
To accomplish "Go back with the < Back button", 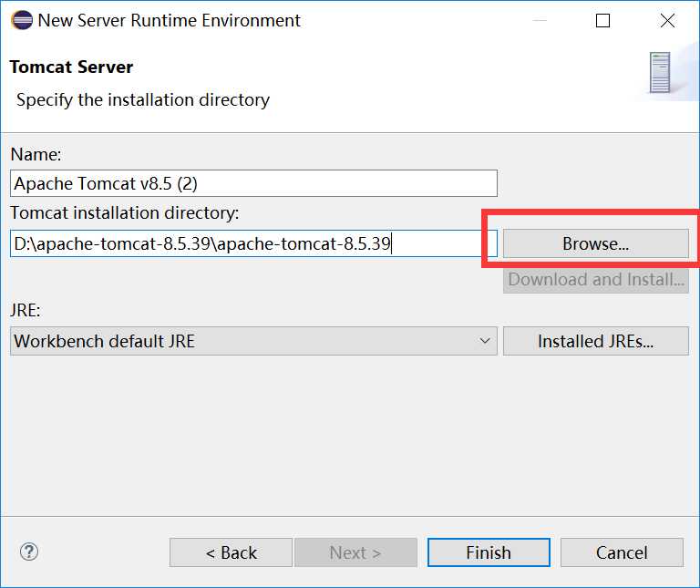I will pos(231,552).
